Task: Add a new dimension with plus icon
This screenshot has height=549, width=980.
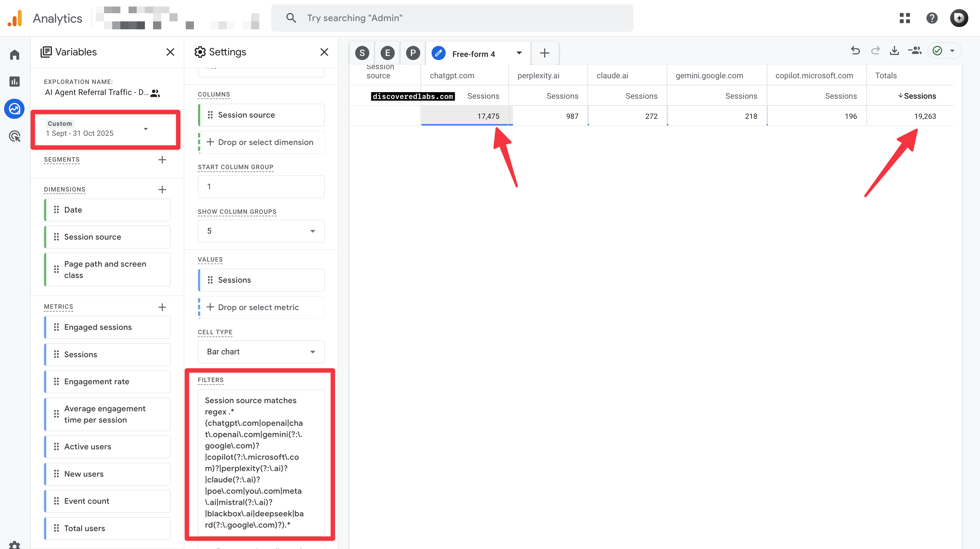Action: coord(162,190)
